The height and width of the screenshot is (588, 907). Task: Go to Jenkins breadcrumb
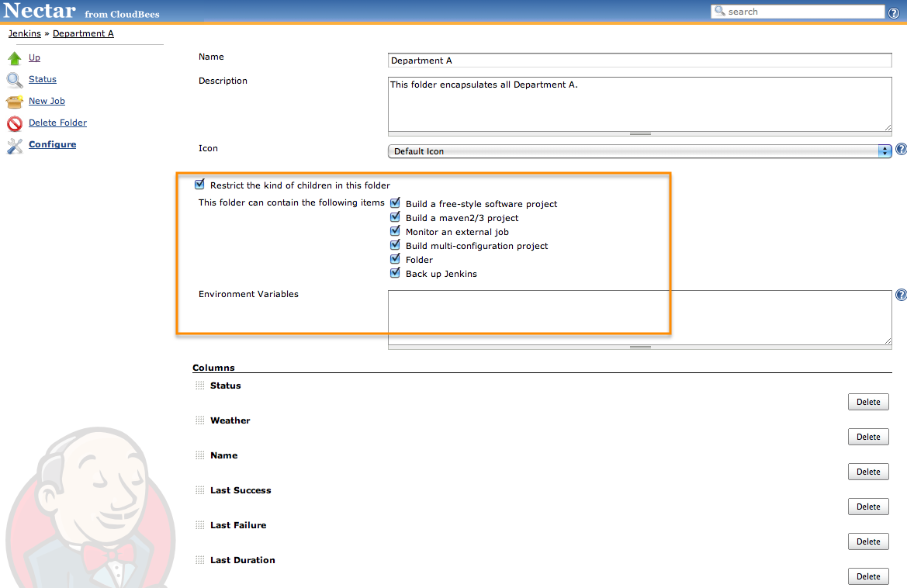(x=24, y=33)
